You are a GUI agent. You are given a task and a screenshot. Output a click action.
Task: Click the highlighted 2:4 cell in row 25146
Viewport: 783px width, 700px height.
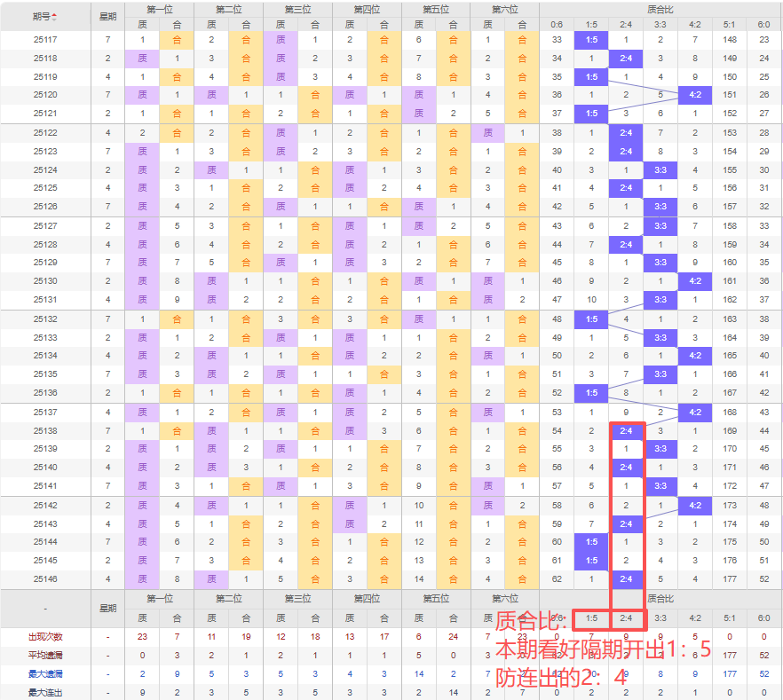pyautogui.click(x=626, y=578)
